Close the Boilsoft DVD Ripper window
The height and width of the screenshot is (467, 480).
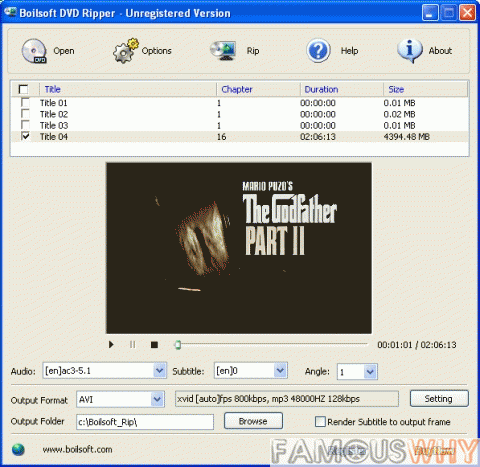[x=467, y=13]
